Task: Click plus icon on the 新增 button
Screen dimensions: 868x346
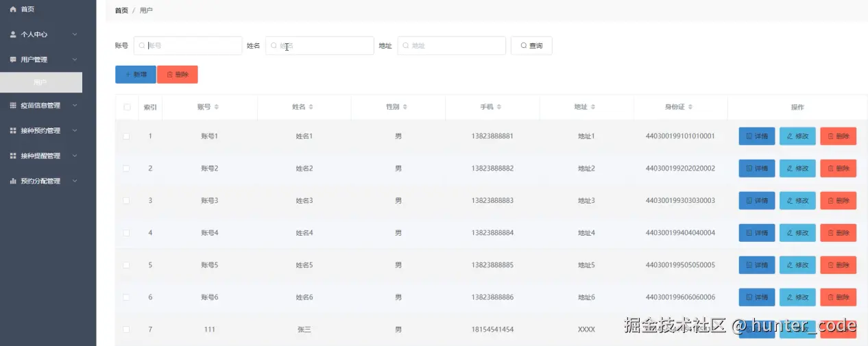Action: pyautogui.click(x=128, y=75)
